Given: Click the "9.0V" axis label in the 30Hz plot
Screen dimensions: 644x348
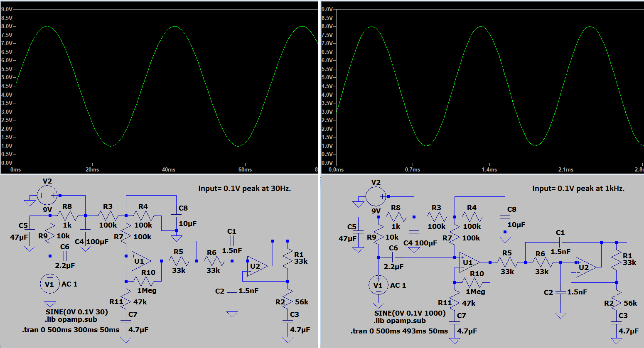Looking at the screenshot, I should [7, 9].
